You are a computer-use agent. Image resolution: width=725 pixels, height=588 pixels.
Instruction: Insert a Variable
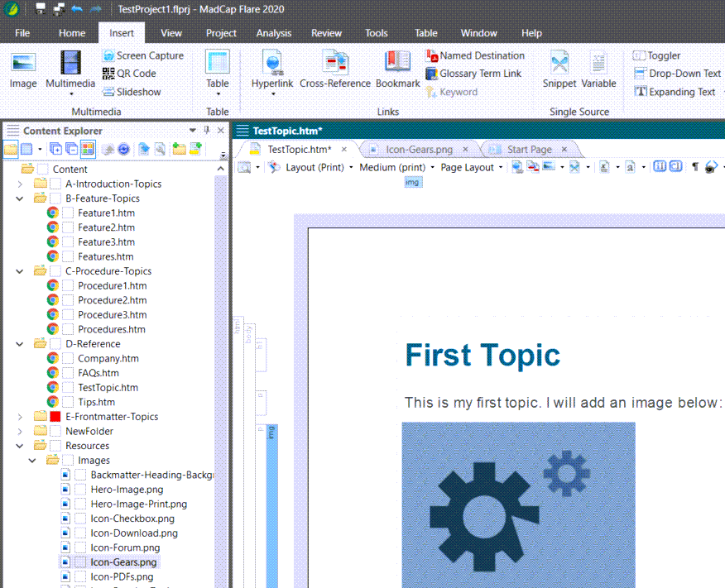tap(598, 69)
